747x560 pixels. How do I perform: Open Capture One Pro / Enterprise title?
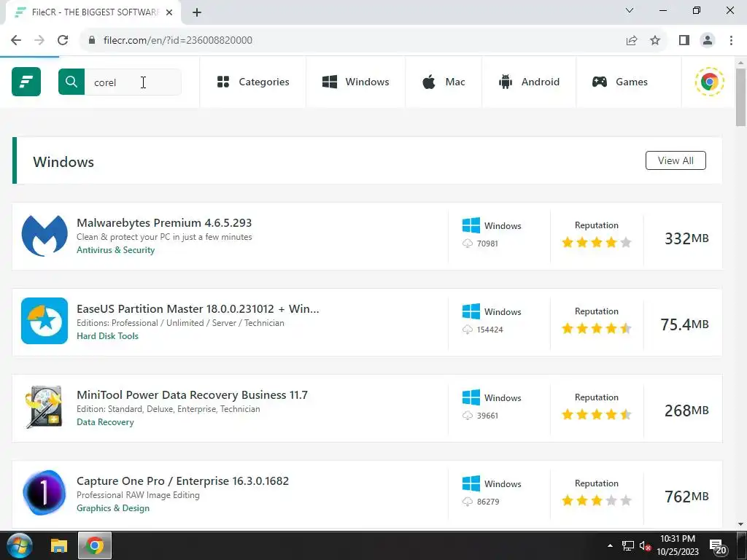click(183, 481)
